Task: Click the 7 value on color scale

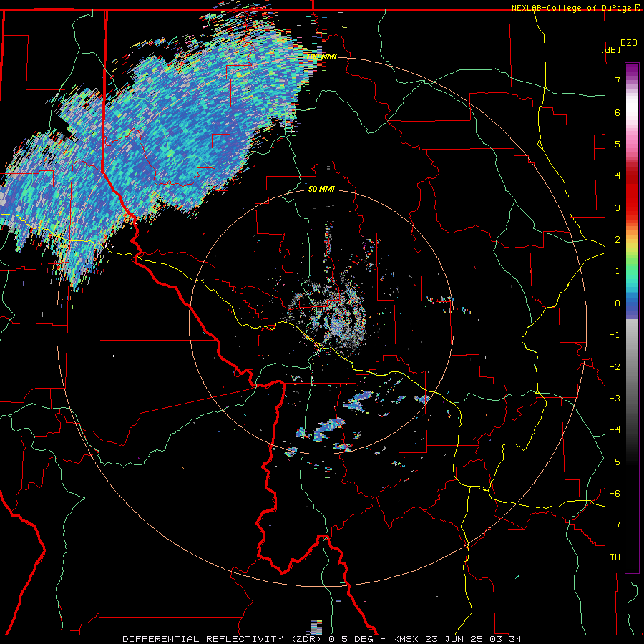Action: (618, 80)
